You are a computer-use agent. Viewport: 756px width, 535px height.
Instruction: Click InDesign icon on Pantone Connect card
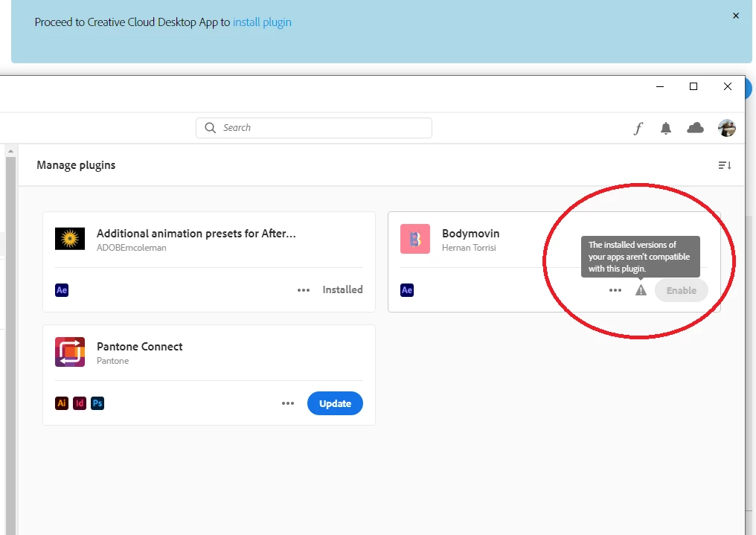pos(80,403)
